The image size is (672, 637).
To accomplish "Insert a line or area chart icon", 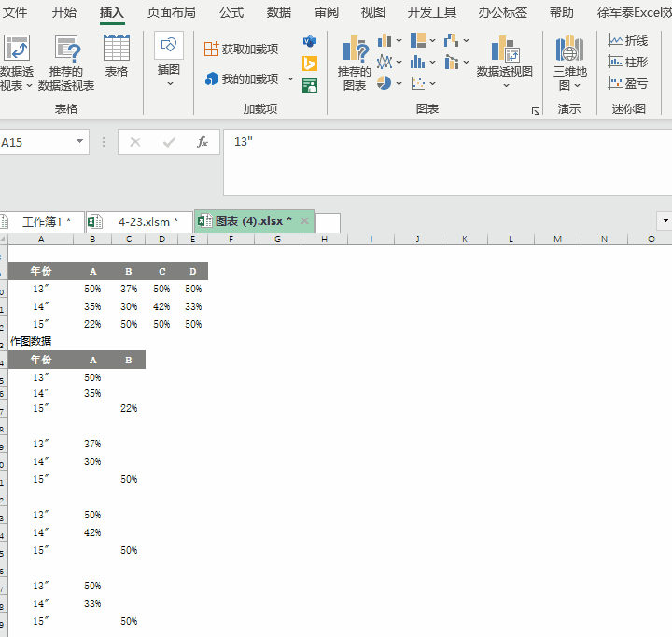I will click(x=385, y=62).
